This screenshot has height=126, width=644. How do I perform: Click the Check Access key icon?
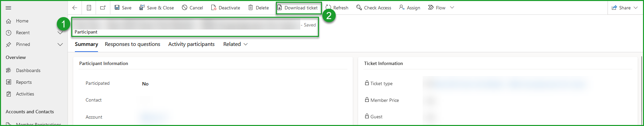[x=359, y=7]
